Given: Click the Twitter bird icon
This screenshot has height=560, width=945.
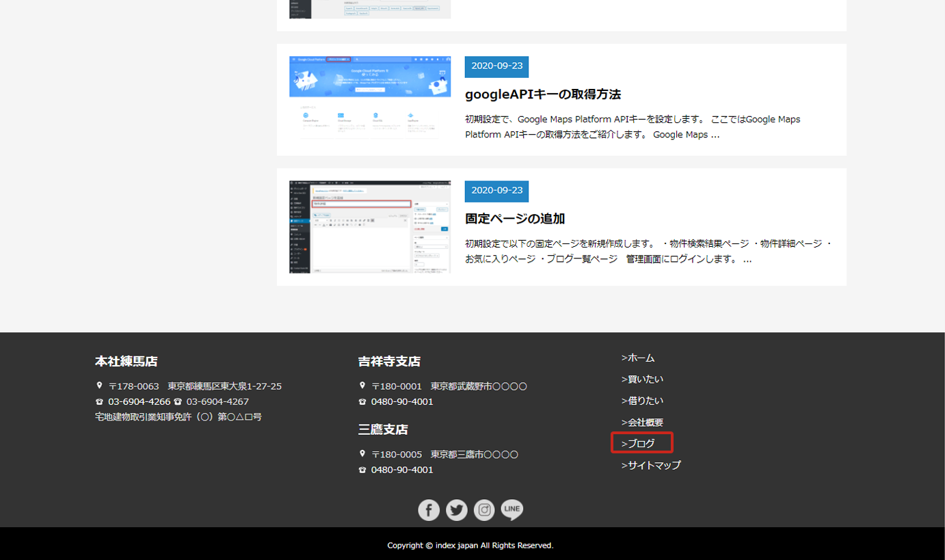Looking at the screenshot, I should coord(457,510).
